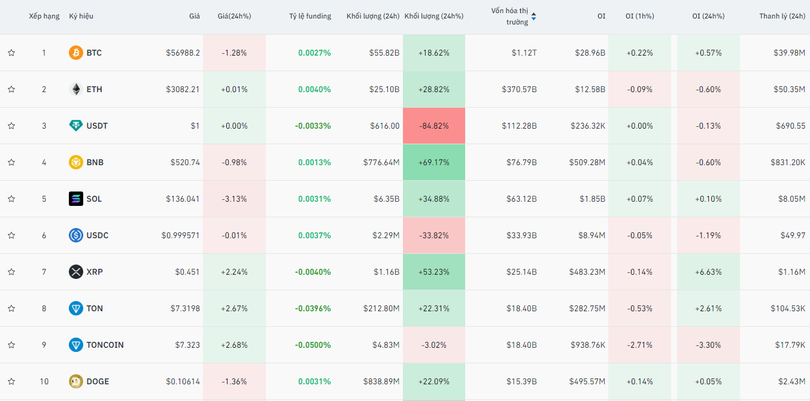The width and height of the screenshot is (810, 401).
Task: Click the Solana SOL coin icon
Action: click(75, 199)
